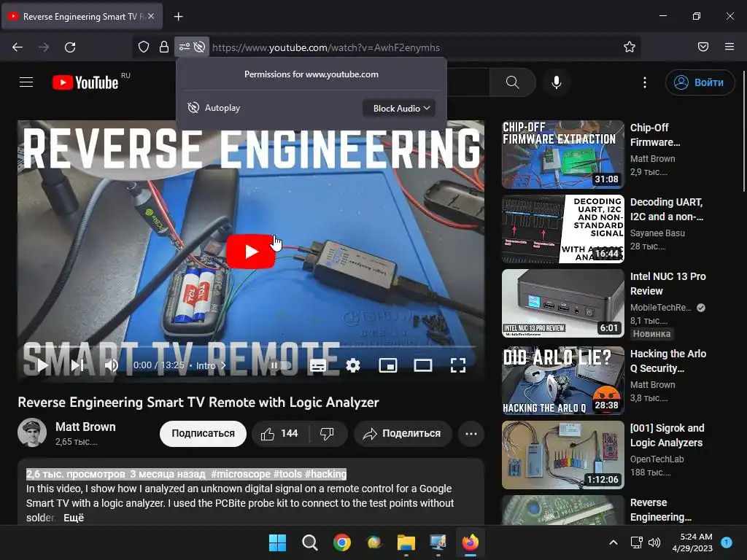The height and width of the screenshot is (560, 747).
Task: Open the #hacking hashtag link
Action: pyautogui.click(x=325, y=474)
